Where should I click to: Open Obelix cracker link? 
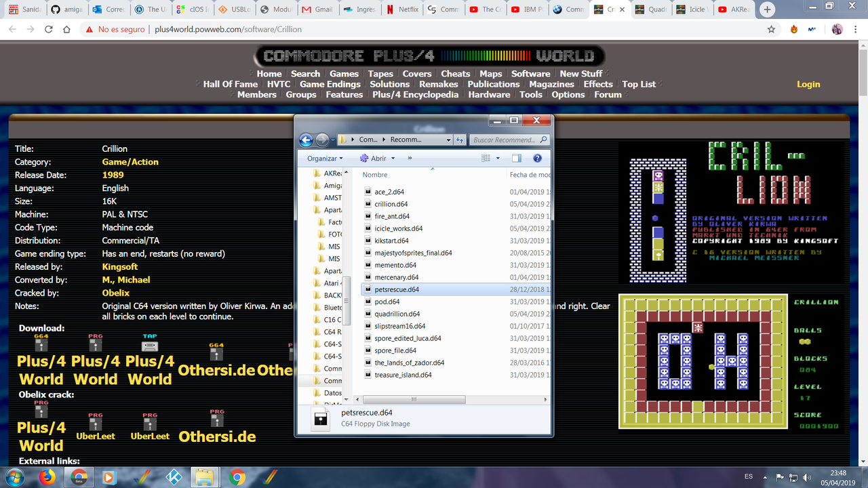coord(116,293)
